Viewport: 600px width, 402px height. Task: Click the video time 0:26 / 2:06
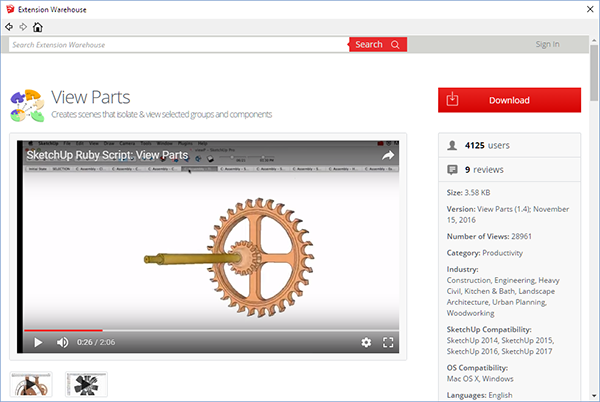point(96,342)
